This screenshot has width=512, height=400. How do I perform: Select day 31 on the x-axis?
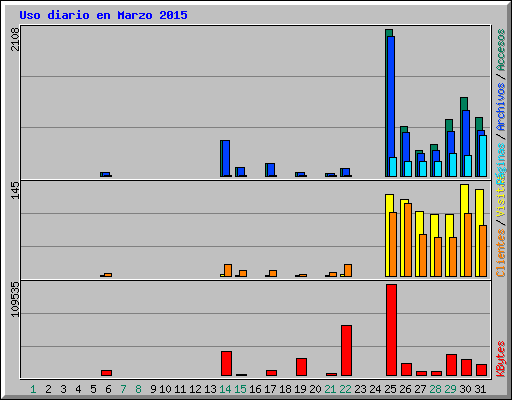click(480, 389)
